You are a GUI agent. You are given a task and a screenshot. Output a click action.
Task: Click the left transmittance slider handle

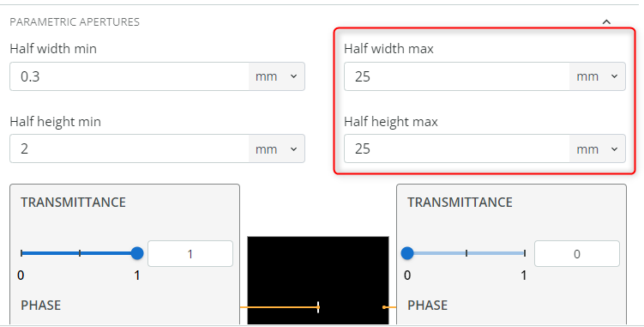point(137,253)
